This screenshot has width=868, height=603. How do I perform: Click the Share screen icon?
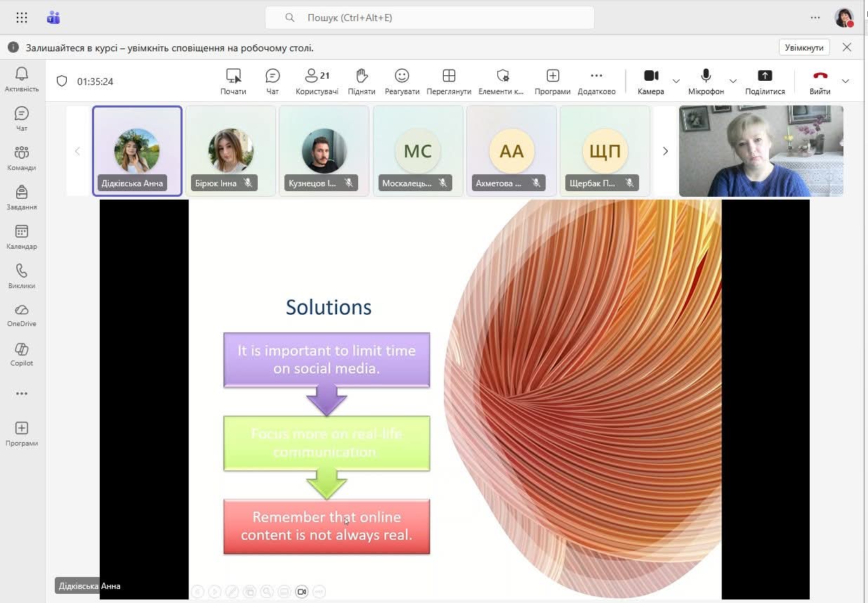[765, 81]
